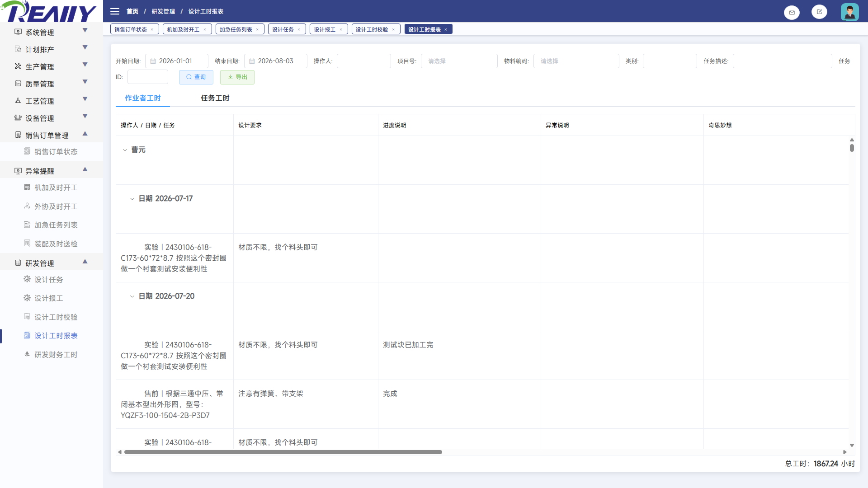
Task: Click the 研发财务工时 icon
Action: (x=27, y=355)
